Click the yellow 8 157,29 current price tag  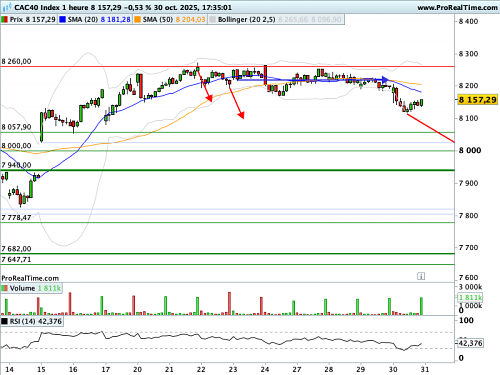click(477, 99)
